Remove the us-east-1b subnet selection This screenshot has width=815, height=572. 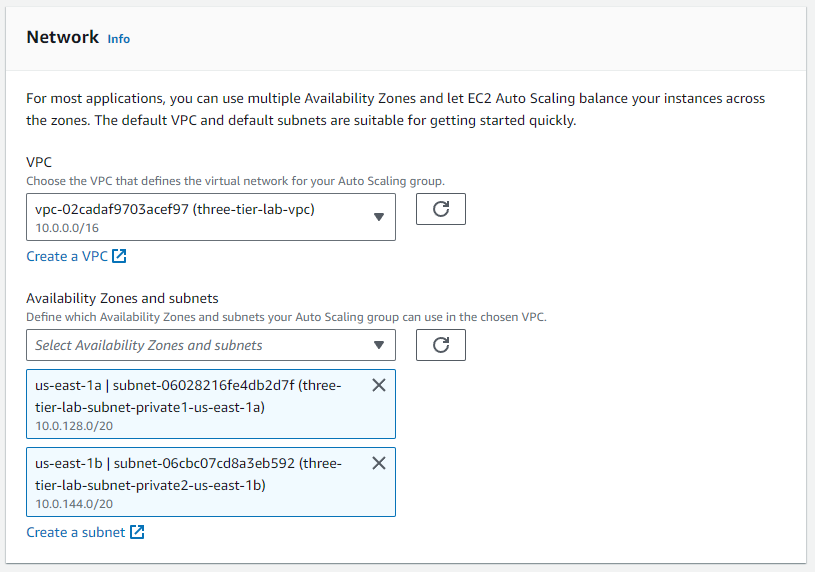(379, 463)
